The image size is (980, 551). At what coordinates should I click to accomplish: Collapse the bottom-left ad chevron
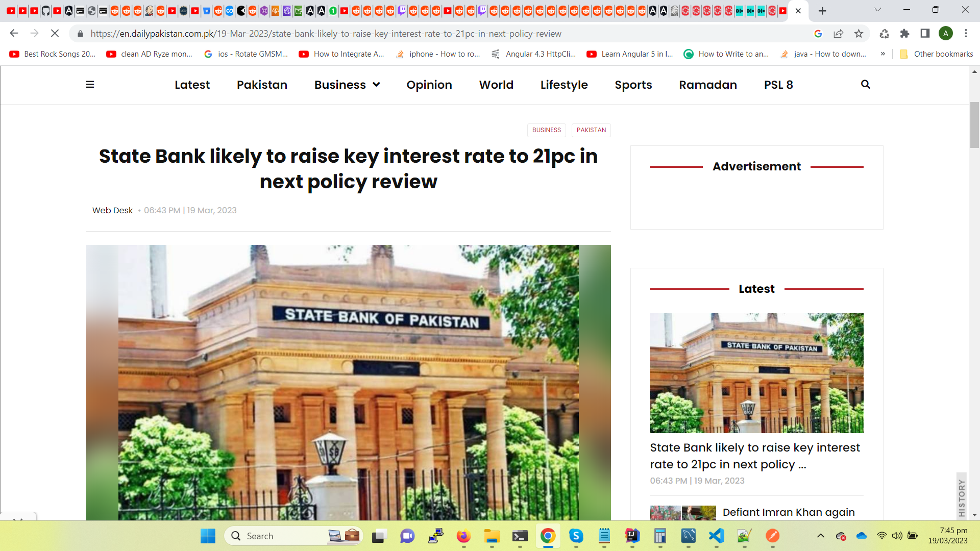click(x=18, y=519)
